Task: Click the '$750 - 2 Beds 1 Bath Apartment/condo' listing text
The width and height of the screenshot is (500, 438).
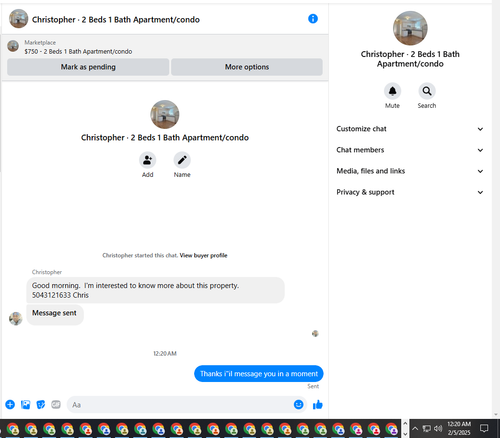Action: click(x=78, y=52)
